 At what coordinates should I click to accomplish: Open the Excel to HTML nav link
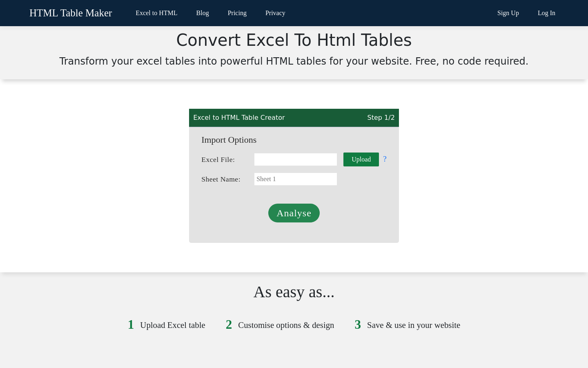point(156,13)
